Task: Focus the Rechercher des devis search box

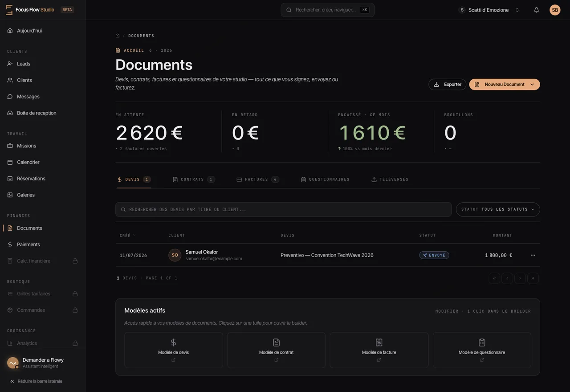Action: tap(284, 209)
